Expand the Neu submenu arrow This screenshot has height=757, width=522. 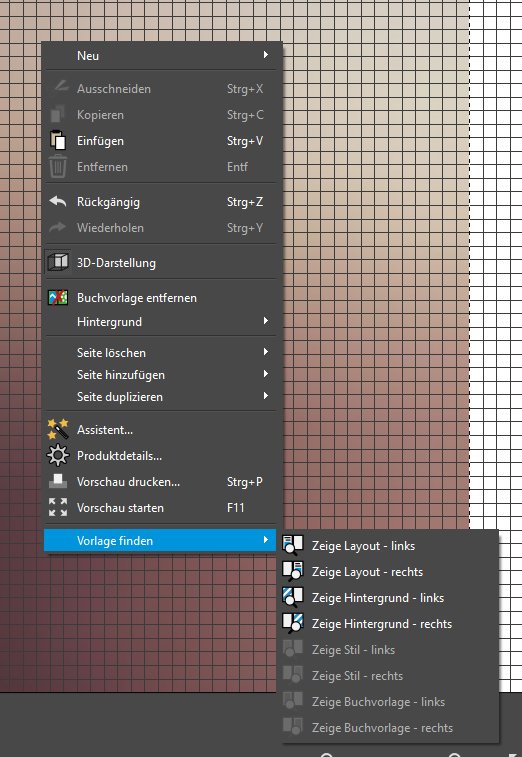point(266,55)
